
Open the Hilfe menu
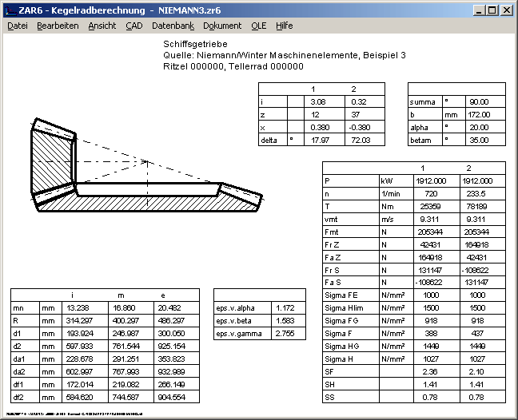pos(284,26)
